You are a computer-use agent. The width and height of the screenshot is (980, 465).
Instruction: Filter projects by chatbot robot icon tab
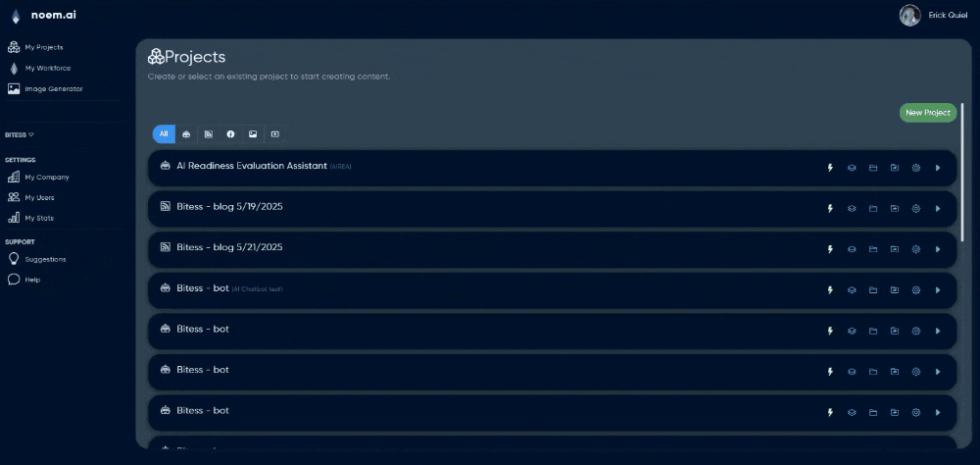click(186, 134)
